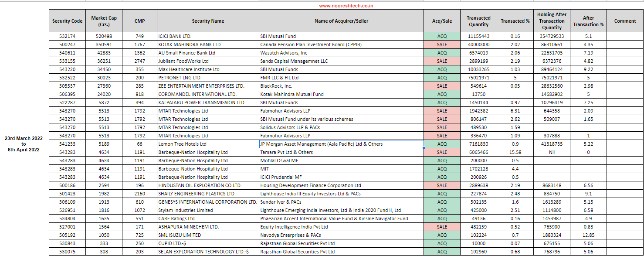Select Equity Intelligence India Pvt Ltd

(x=341, y=227)
